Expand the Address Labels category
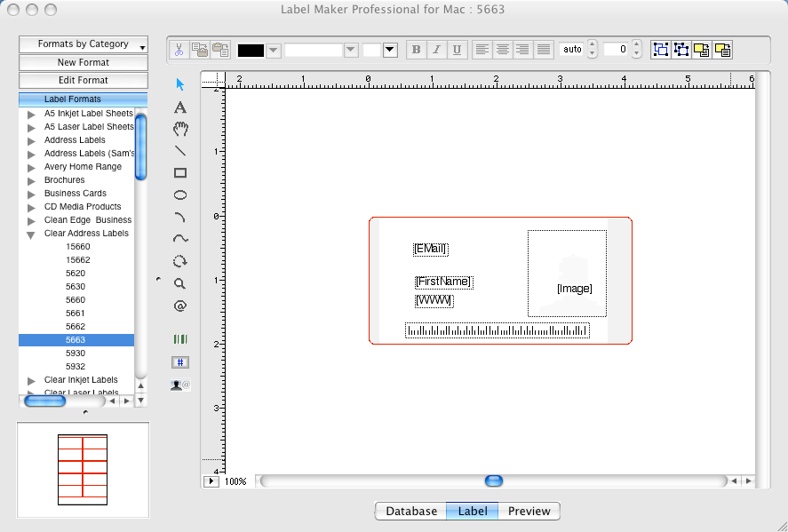 [x=31, y=139]
